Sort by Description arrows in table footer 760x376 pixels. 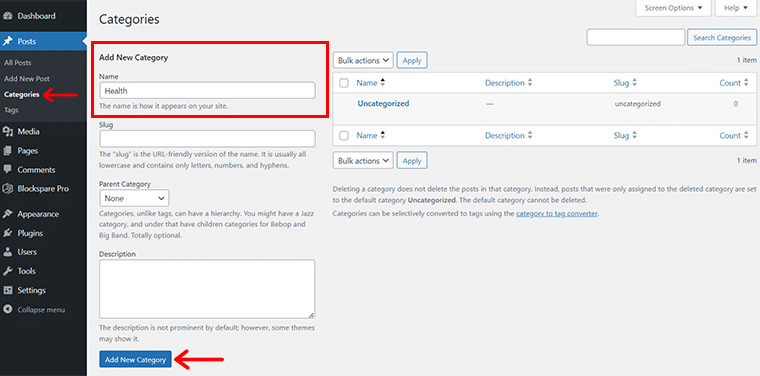530,136
